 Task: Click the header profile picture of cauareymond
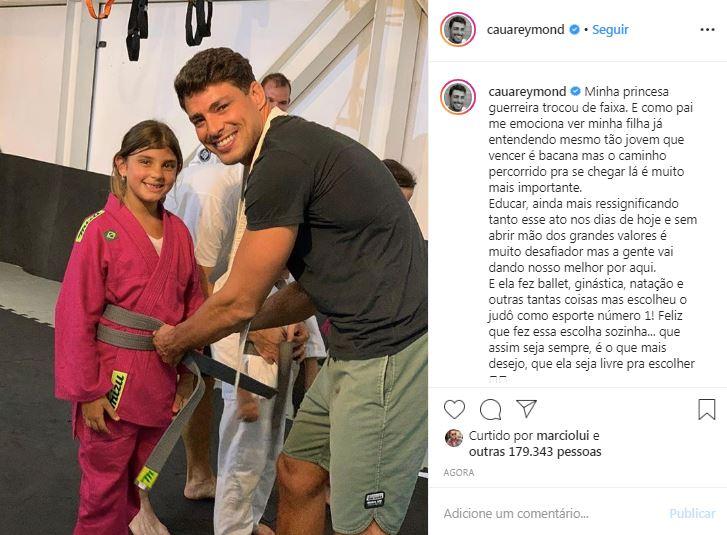tap(458, 30)
